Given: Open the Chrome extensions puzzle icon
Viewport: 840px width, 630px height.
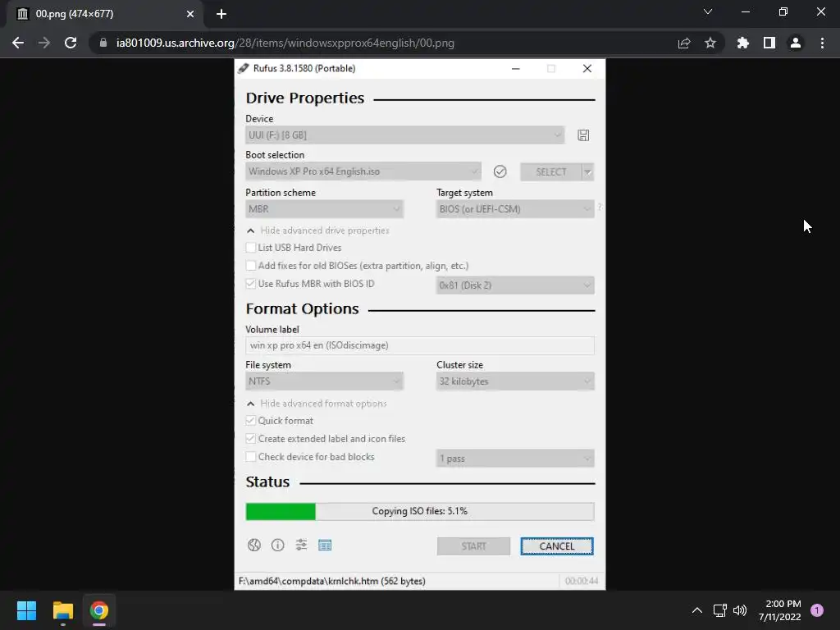Looking at the screenshot, I should [742, 43].
